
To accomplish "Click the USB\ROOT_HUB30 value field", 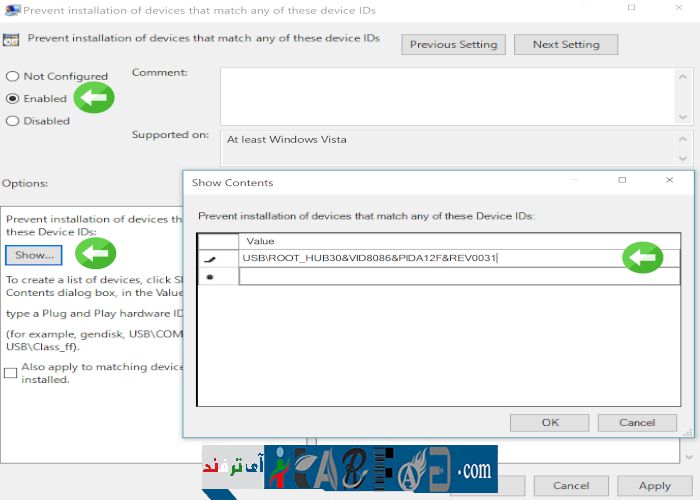I will click(430, 259).
